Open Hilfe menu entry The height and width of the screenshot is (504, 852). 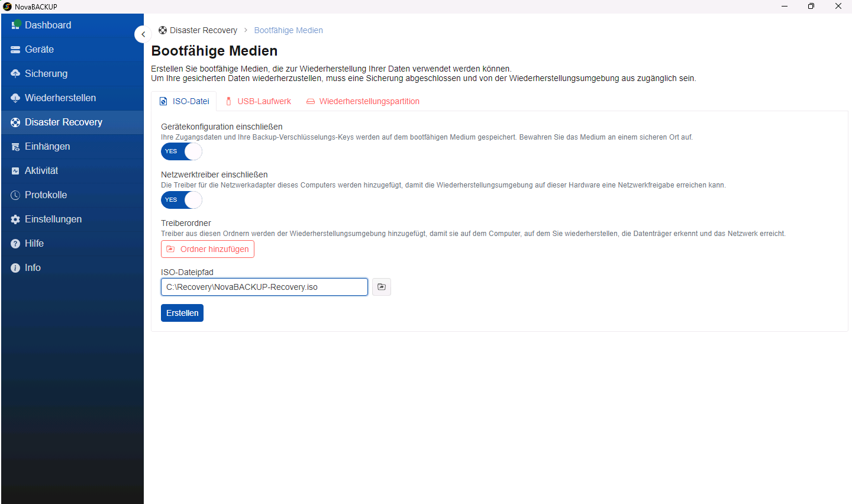[72, 244]
